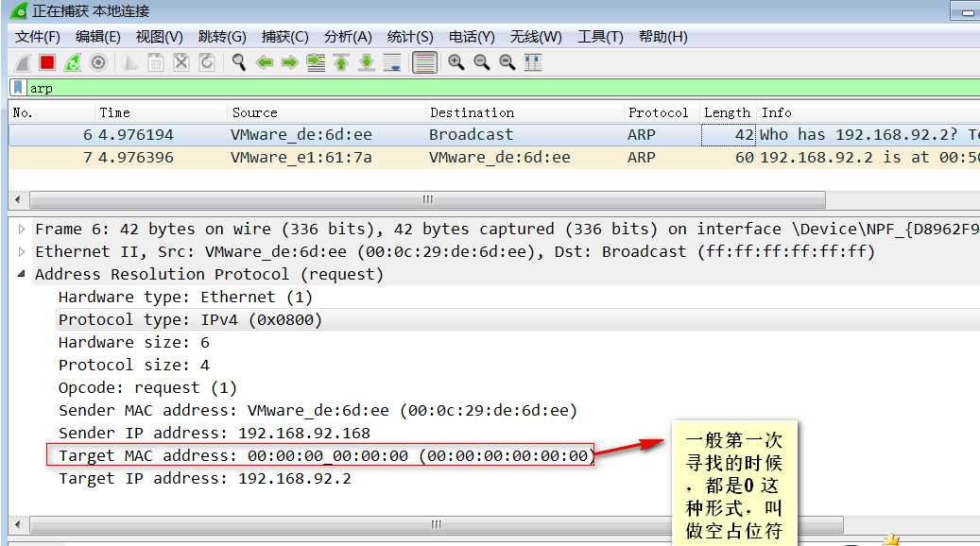Select Target IP address 192.168.92.2 line
980x546 pixels.
point(204,478)
